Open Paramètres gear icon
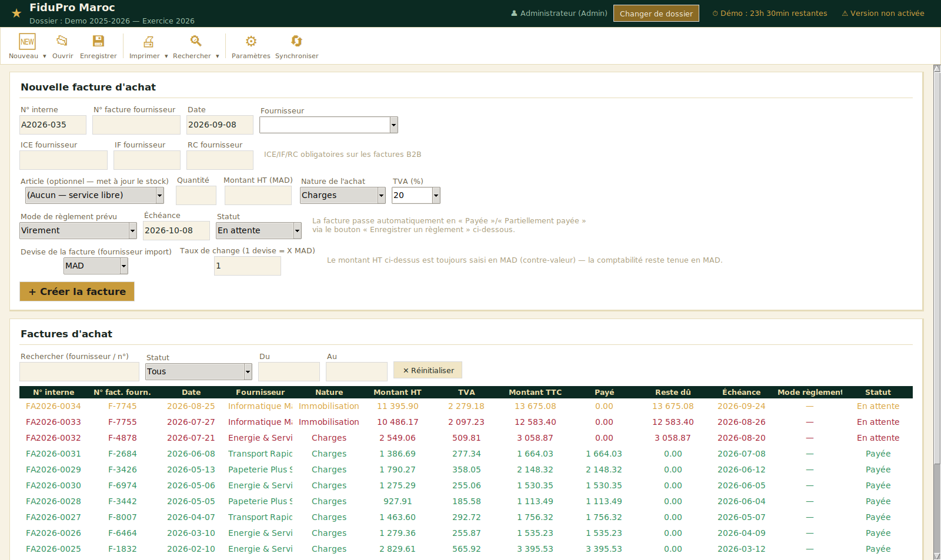The height and width of the screenshot is (560, 941). click(x=251, y=41)
